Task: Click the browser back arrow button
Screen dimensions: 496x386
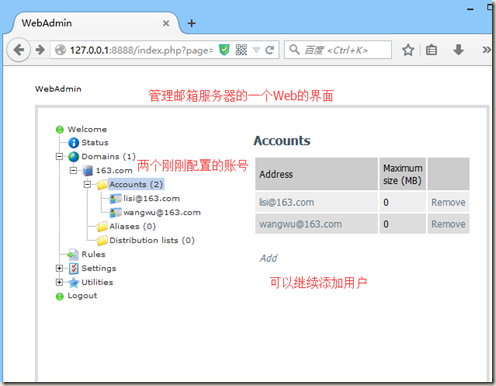Action: [19, 50]
